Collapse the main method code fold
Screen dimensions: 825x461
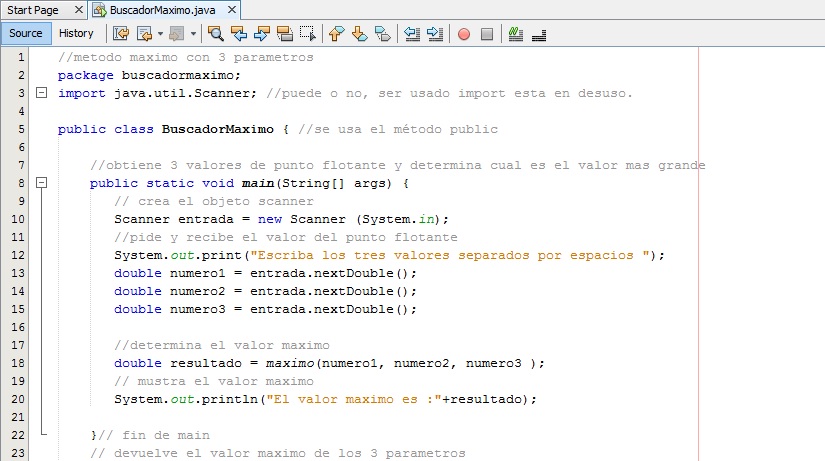(x=41, y=184)
